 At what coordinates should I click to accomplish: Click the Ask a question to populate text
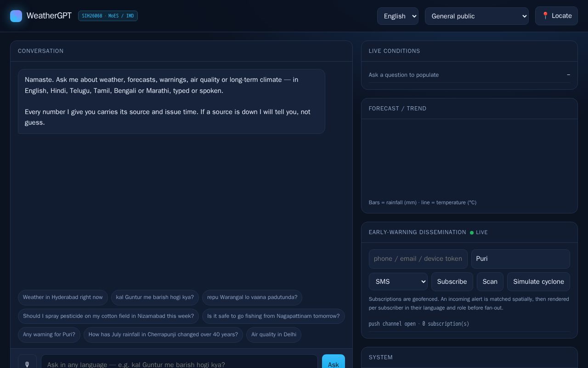point(404,75)
